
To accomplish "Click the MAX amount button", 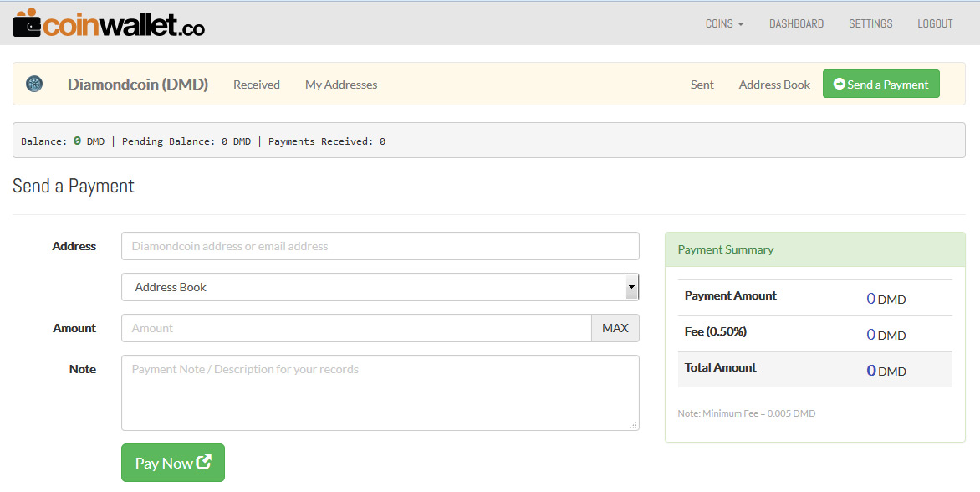I will [615, 328].
